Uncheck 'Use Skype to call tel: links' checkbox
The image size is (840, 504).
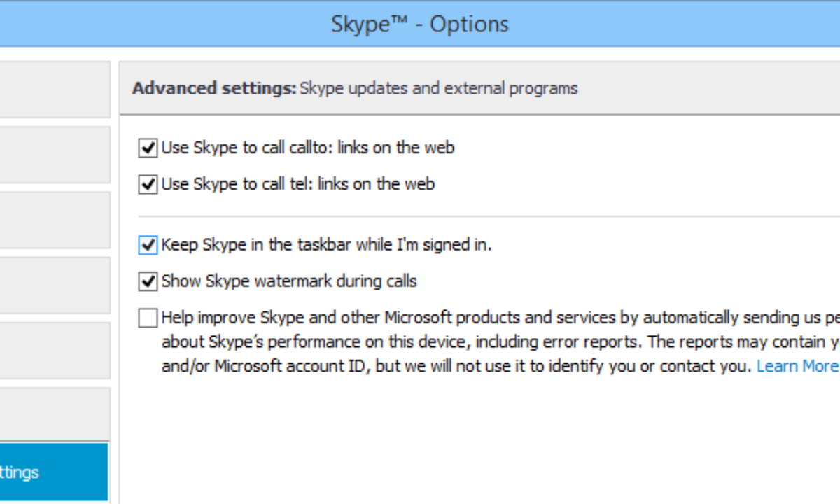[x=148, y=184]
